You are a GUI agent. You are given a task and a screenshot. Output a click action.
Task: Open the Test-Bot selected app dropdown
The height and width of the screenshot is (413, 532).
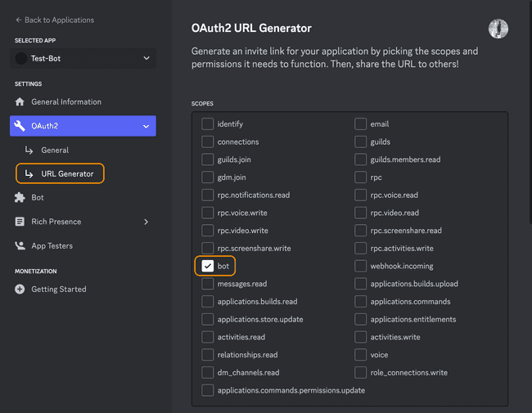[83, 58]
